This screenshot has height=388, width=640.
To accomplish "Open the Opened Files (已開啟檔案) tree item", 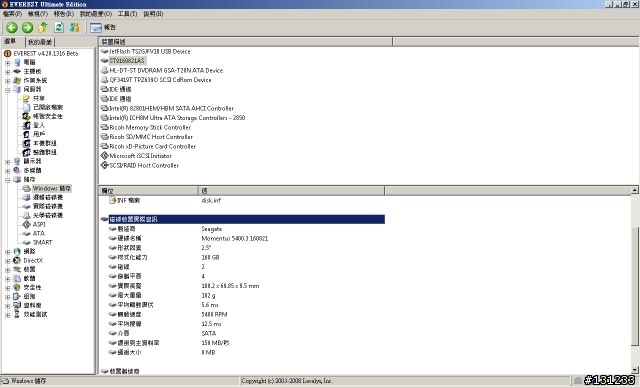I will point(48,107).
